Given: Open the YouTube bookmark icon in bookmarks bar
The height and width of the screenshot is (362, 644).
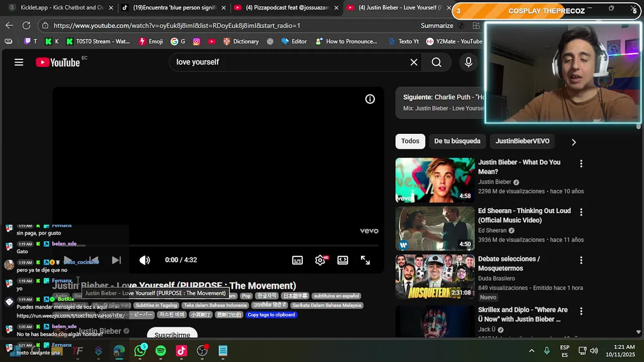Looking at the screenshot, I should [x=212, y=41].
